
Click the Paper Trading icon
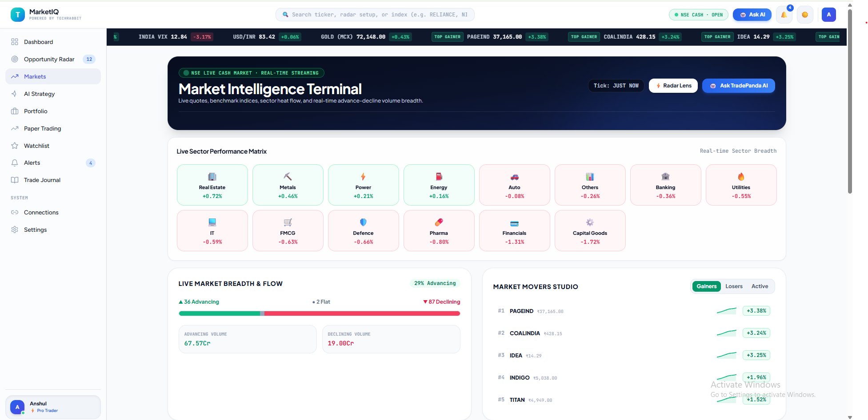(x=15, y=128)
